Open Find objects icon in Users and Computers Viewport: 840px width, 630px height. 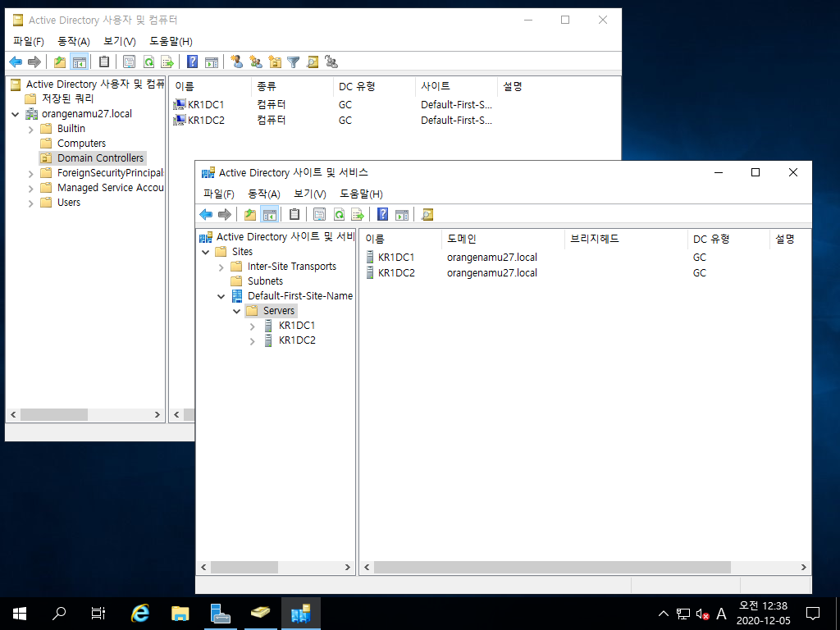coord(313,62)
